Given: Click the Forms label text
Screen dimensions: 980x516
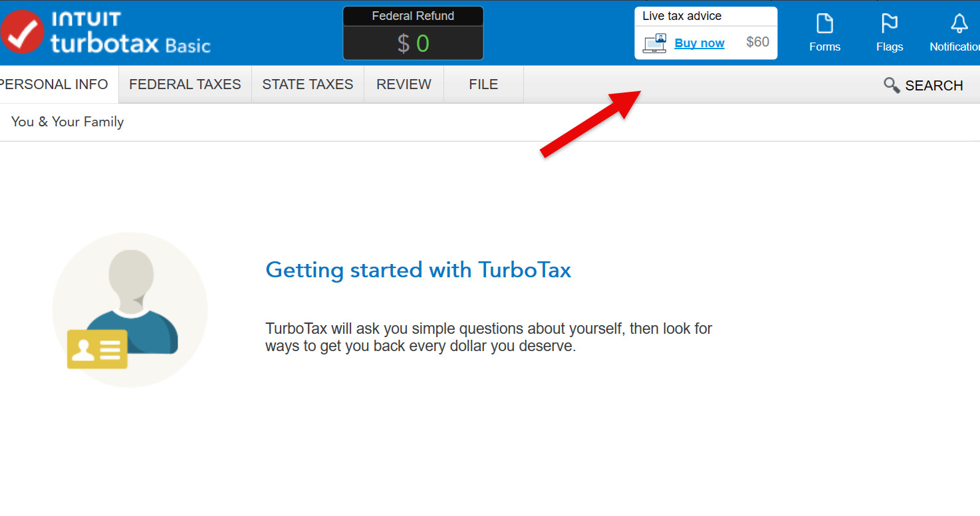Looking at the screenshot, I should click(x=824, y=47).
